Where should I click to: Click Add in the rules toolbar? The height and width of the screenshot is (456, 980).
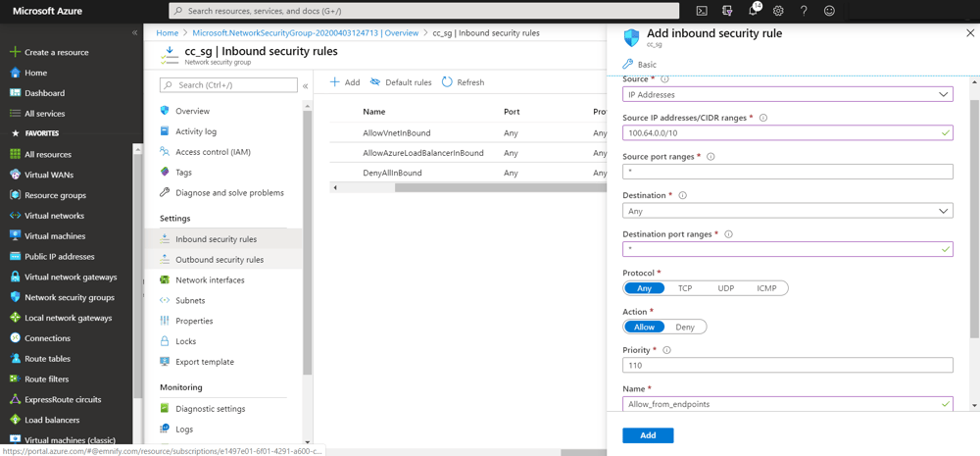click(x=345, y=82)
